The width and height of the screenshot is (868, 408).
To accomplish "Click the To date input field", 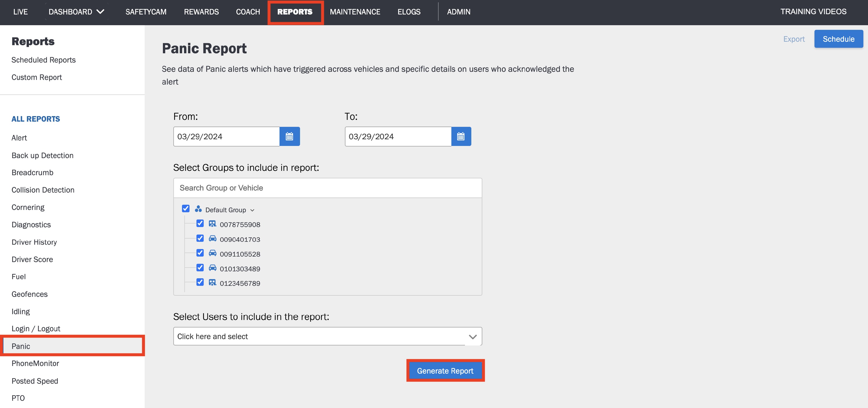I will click(x=398, y=137).
